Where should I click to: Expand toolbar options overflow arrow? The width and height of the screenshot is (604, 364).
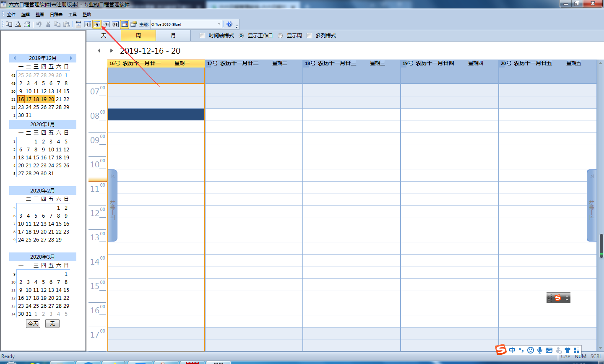click(x=237, y=26)
